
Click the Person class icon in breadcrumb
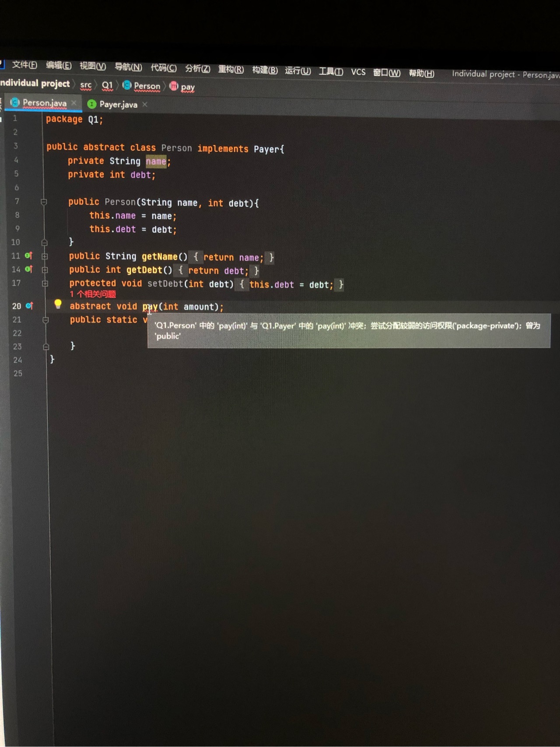(x=127, y=85)
